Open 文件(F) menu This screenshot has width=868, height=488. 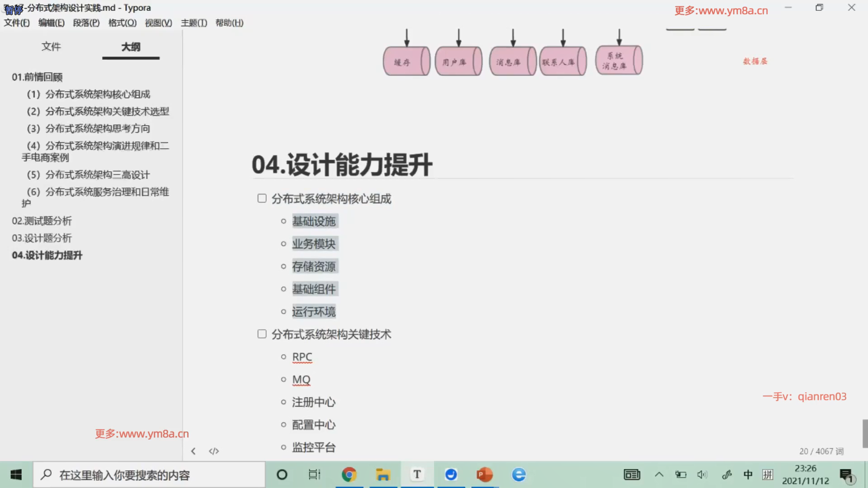[17, 23]
